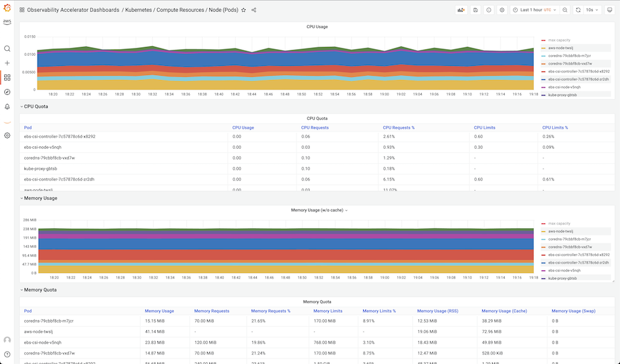Sort by the CPU Requests % column

[399, 128]
